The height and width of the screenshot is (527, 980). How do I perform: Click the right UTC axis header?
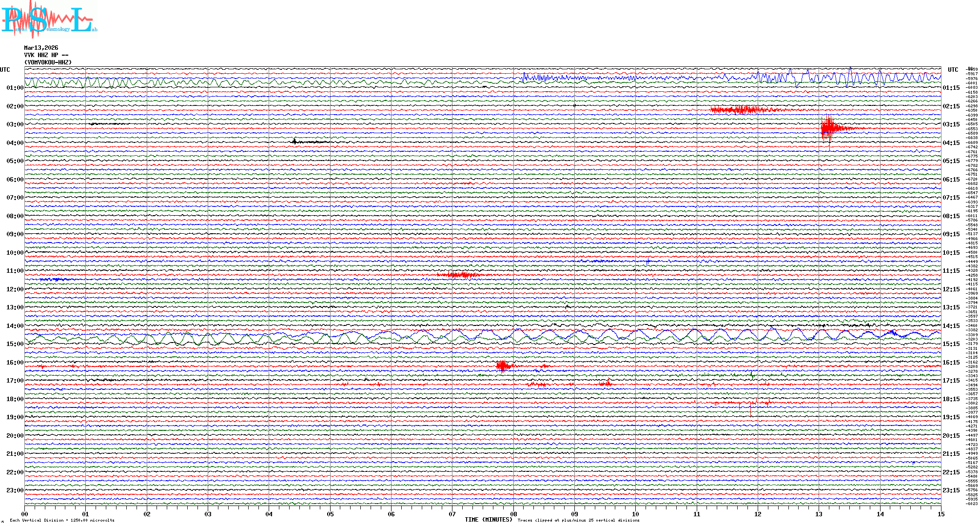point(953,70)
